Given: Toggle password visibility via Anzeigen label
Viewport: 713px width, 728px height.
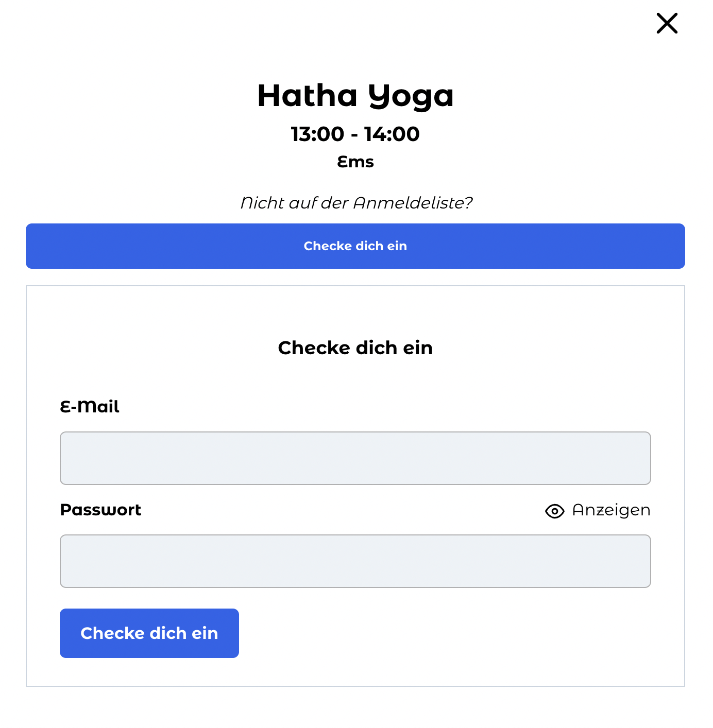Looking at the screenshot, I should point(611,510).
